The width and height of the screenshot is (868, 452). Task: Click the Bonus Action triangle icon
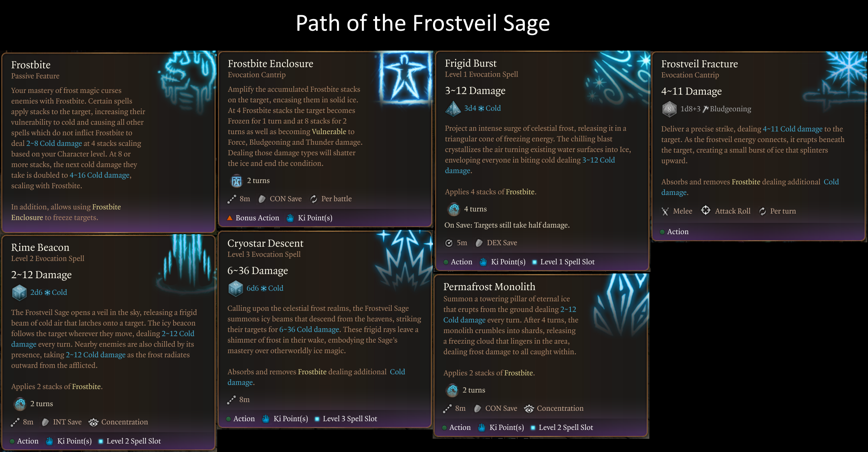230,218
